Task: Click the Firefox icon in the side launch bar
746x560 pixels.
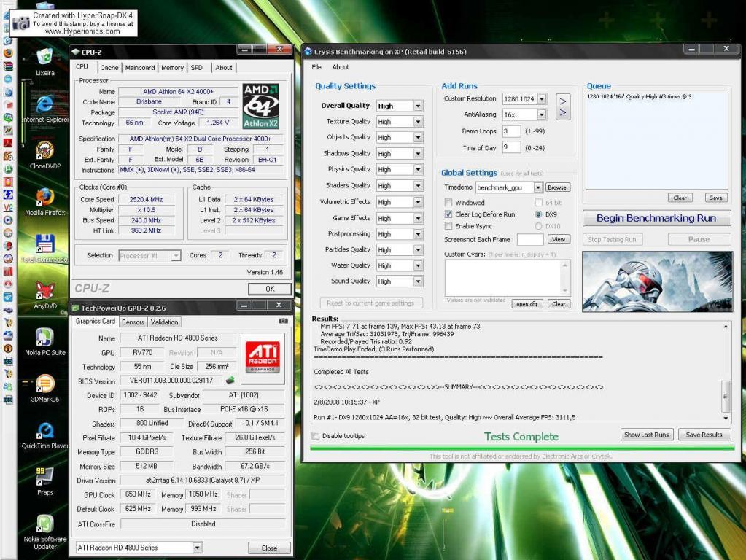Action: pos(8,53)
